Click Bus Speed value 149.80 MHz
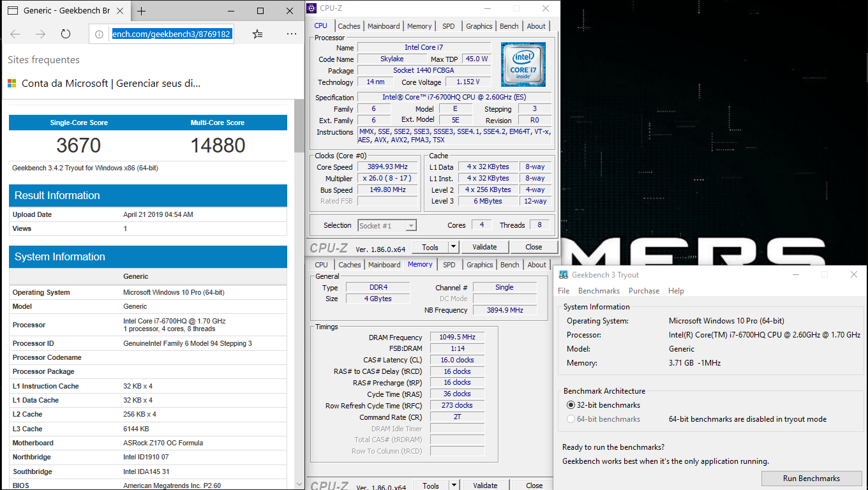Viewport: 868px width, 490px height. [387, 189]
